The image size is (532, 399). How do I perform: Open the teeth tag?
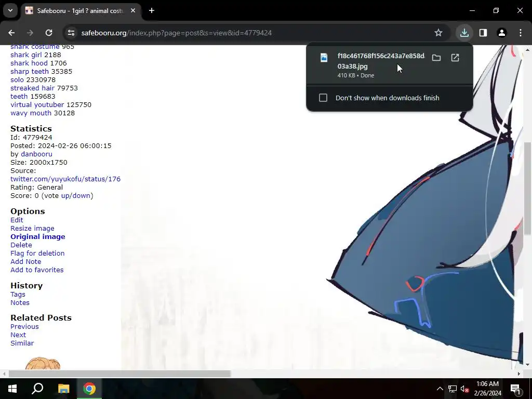pos(19,96)
